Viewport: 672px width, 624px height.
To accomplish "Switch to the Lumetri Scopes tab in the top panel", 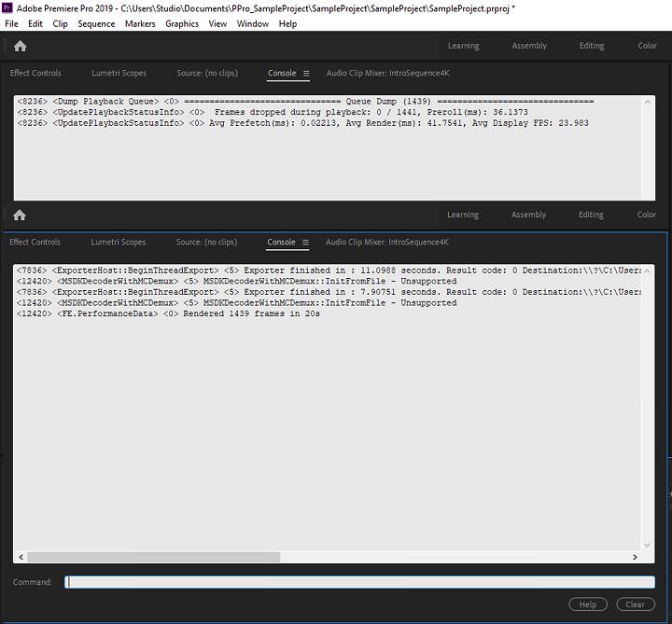I will pos(119,73).
